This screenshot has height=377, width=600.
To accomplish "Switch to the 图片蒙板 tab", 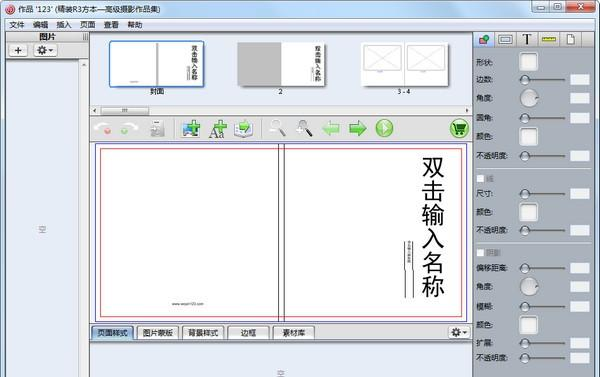I will (158, 333).
